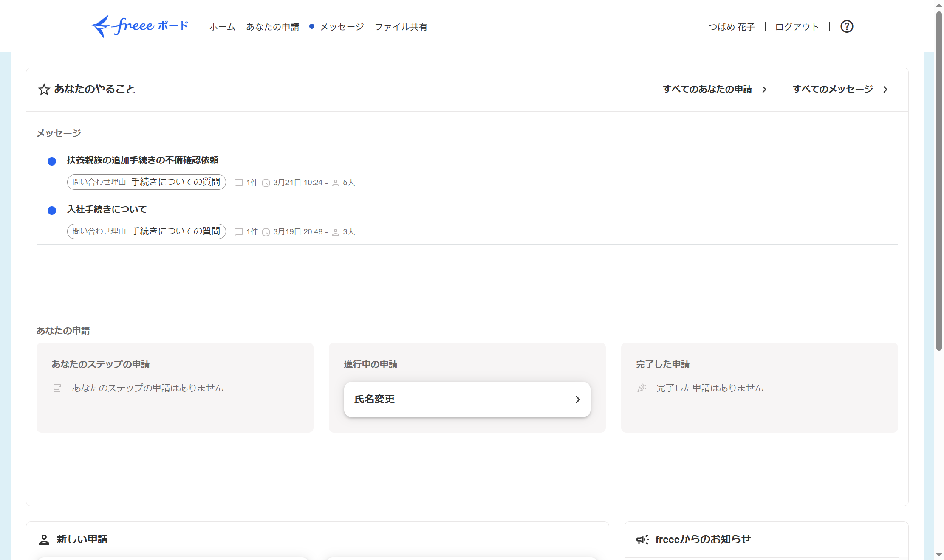
Task: Click つばめ 花子 user name
Action: tap(732, 27)
